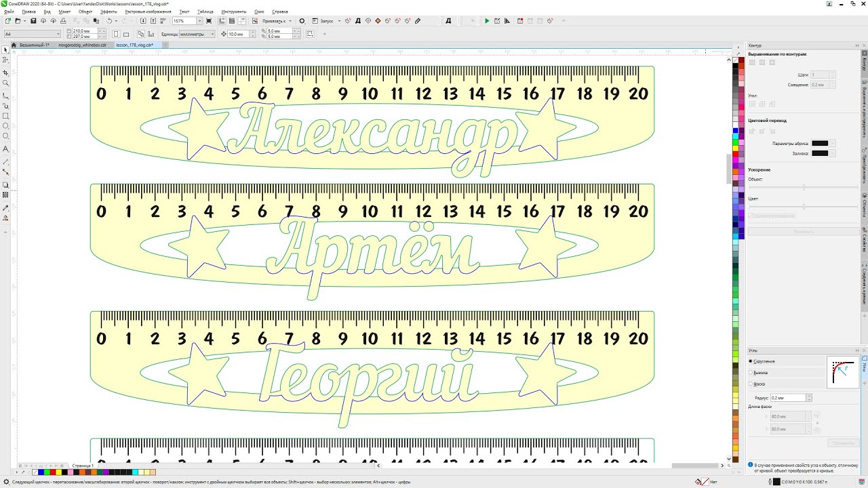Click the Undo icon in the toolbar
This screenshot has width=868, height=488.
108,21
